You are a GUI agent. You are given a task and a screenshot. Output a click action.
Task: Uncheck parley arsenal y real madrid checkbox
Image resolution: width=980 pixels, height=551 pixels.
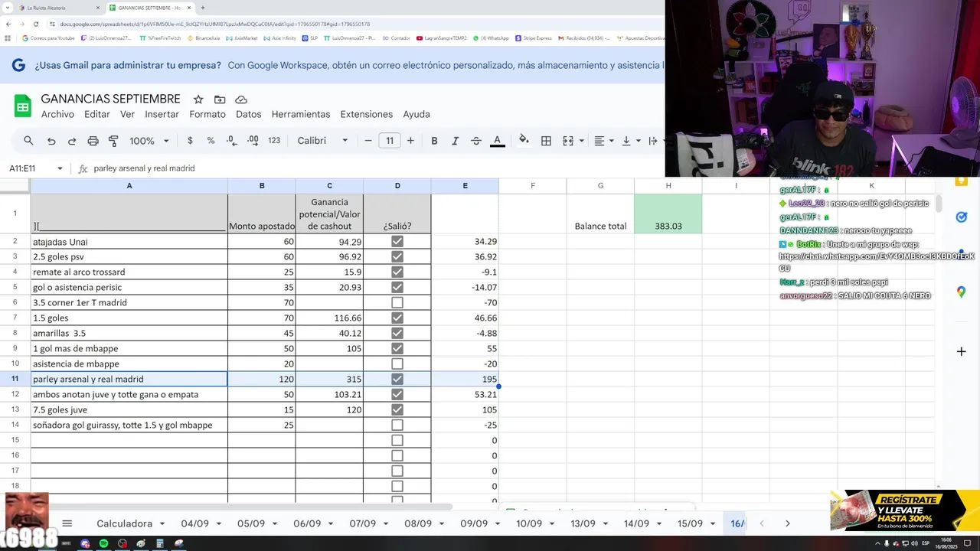[397, 379]
